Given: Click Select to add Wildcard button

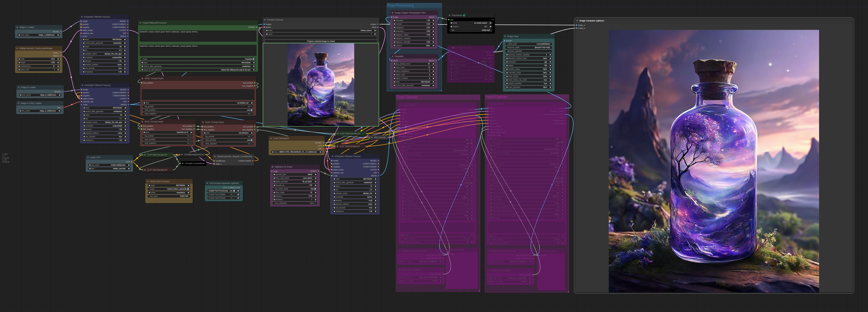Looking at the screenshot, I should coord(198,70).
